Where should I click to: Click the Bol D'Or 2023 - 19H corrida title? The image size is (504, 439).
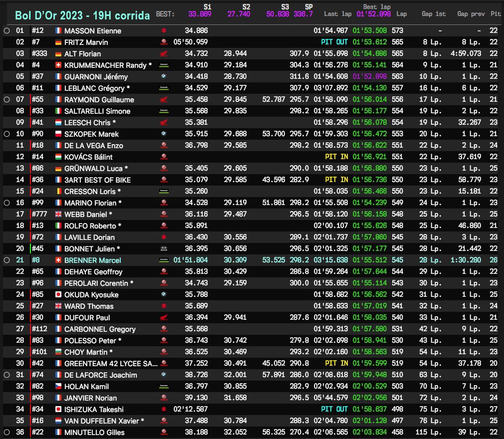coord(82,15)
